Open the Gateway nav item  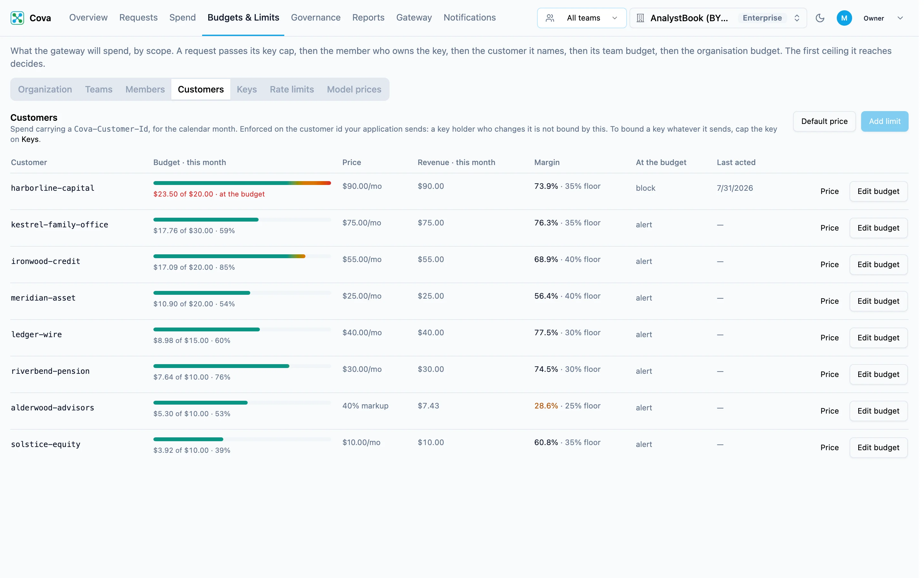click(x=414, y=18)
